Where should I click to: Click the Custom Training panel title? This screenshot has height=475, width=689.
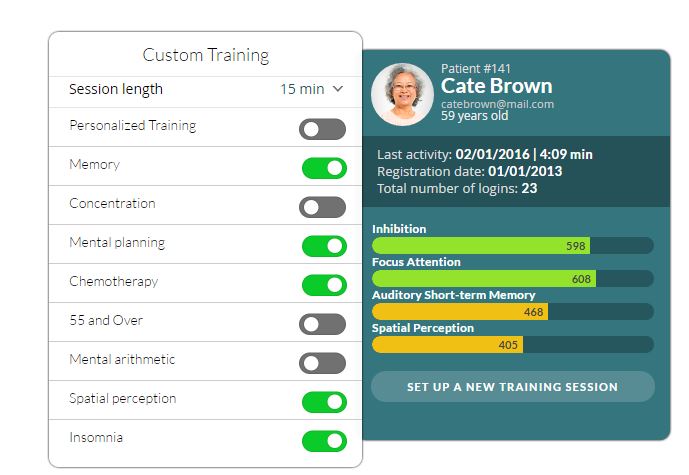click(x=206, y=55)
